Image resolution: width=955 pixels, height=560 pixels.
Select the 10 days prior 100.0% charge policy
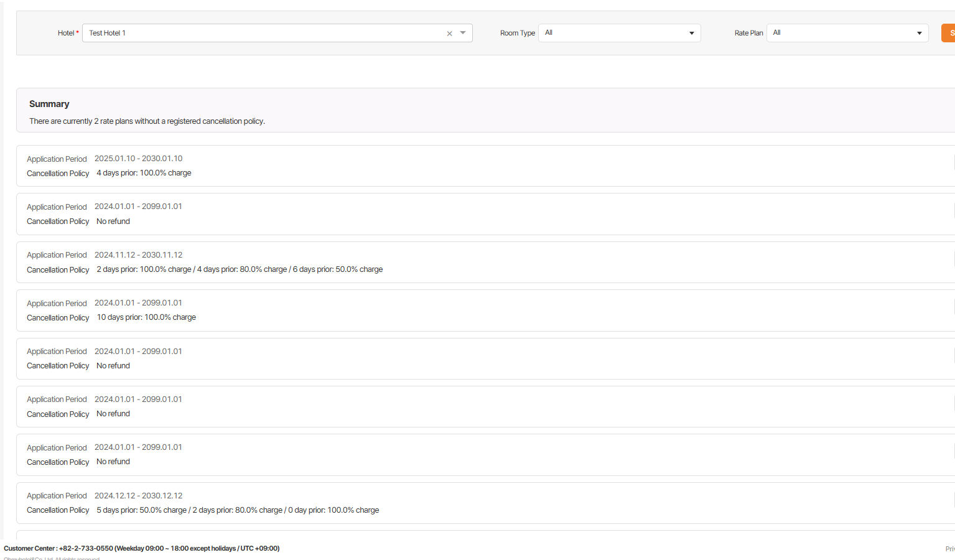click(x=146, y=317)
